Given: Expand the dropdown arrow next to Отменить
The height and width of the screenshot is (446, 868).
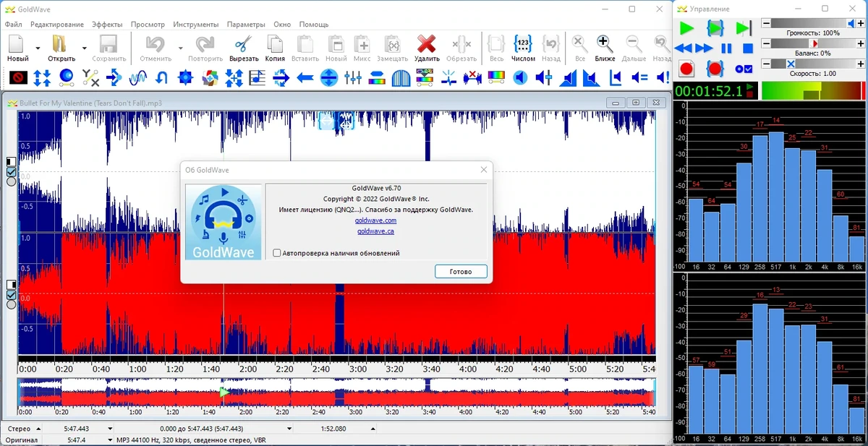Looking at the screenshot, I should pos(180,48).
